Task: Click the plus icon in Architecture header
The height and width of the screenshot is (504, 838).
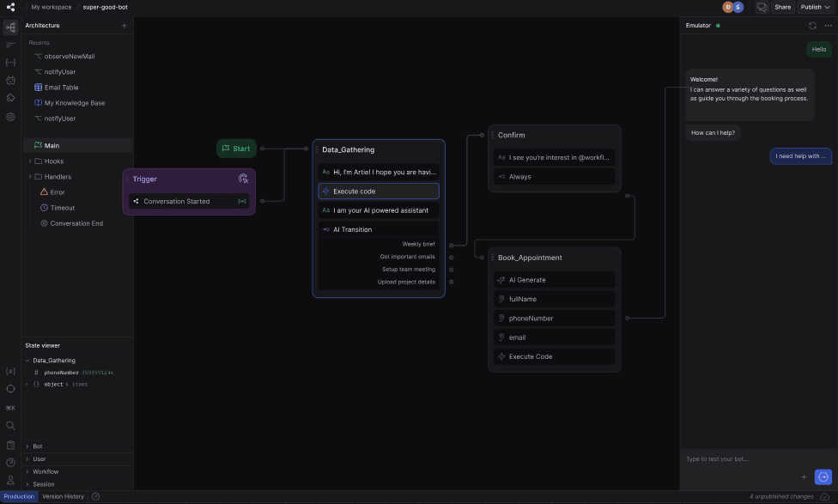Action: pyautogui.click(x=124, y=26)
